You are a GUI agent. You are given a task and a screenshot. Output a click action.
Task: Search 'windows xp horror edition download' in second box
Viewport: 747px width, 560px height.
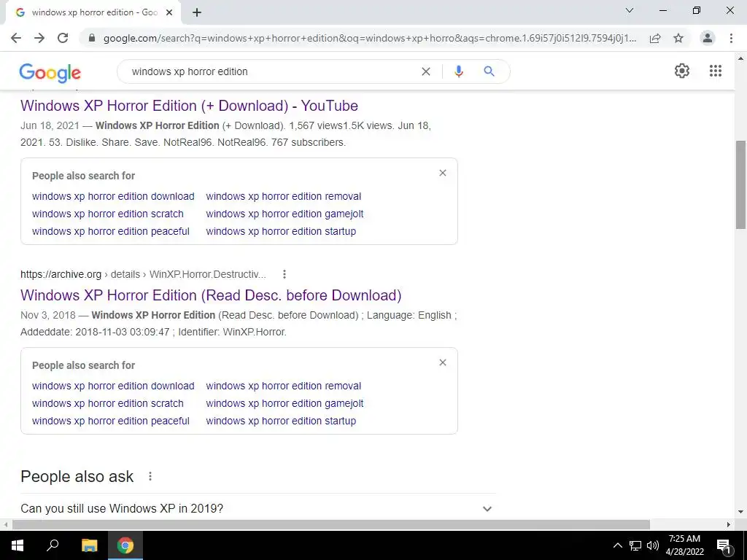pyautogui.click(x=113, y=386)
